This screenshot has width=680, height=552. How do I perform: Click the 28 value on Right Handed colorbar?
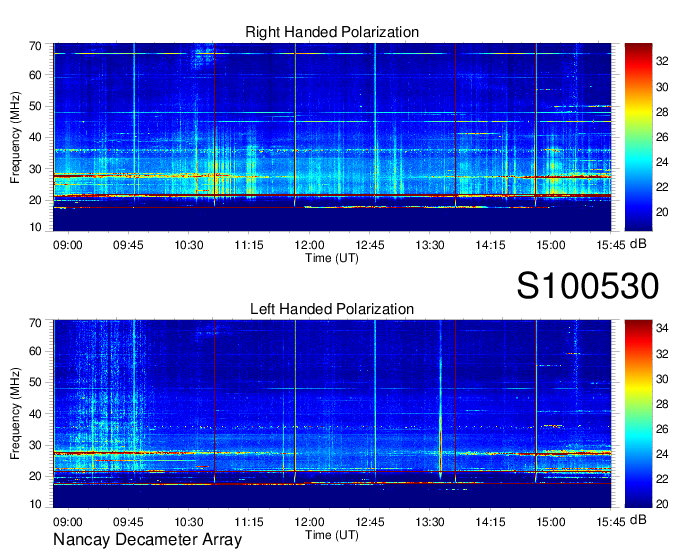click(662, 112)
